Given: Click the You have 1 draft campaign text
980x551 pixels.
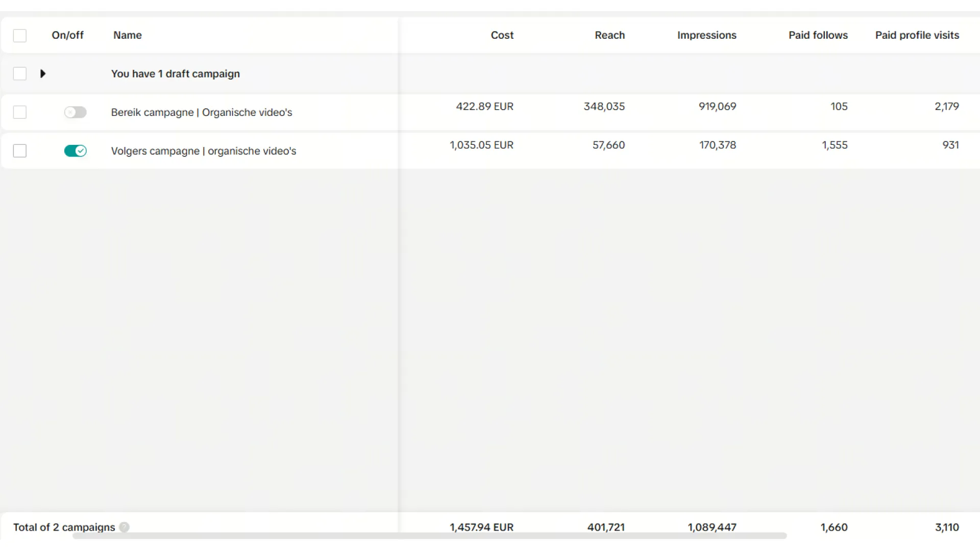Looking at the screenshot, I should [175, 74].
